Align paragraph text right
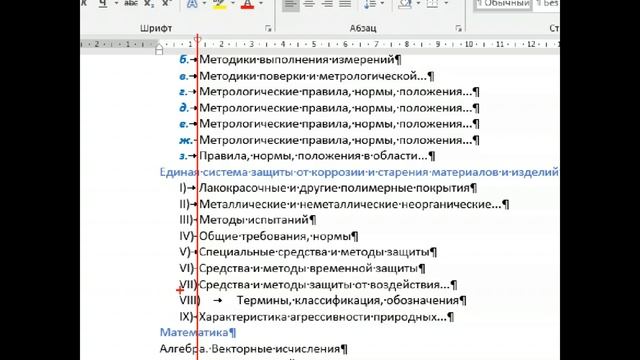The image size is (640, 360). tap(327, 4)
